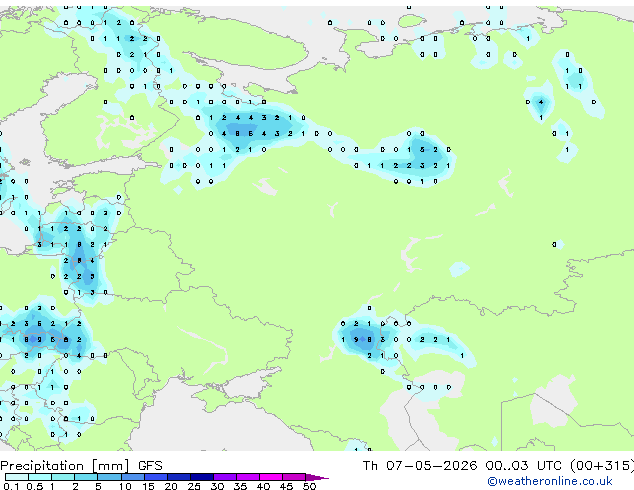The height and width of the screenshot is (490, 634).
Task: Click the '50' legend scale label
Action: tap(309, 486)
